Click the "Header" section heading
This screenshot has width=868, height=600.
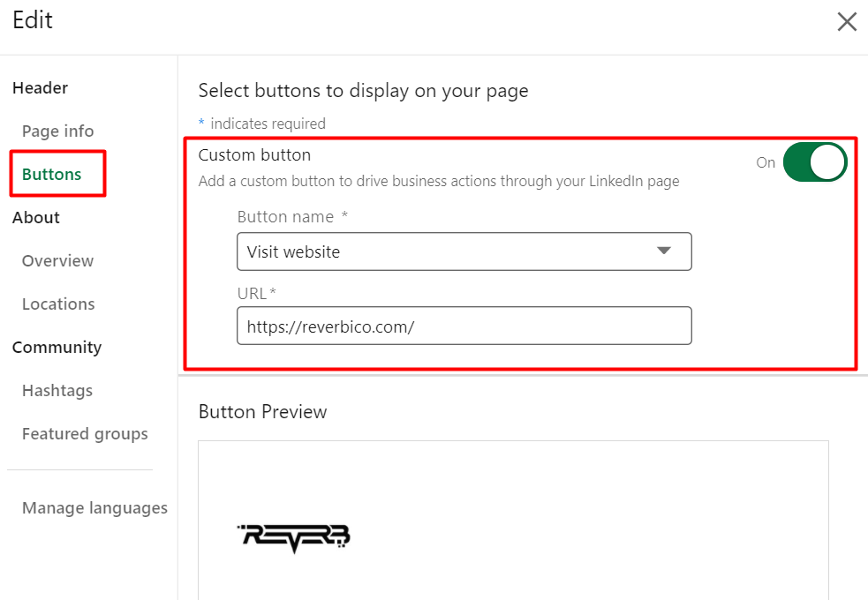[40, 87]
